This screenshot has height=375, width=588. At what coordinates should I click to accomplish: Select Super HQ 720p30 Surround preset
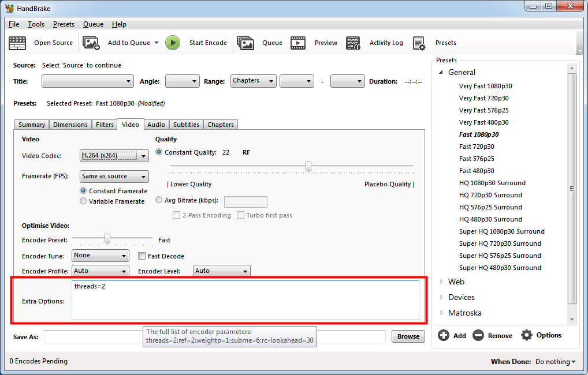[x=500, y=243]
